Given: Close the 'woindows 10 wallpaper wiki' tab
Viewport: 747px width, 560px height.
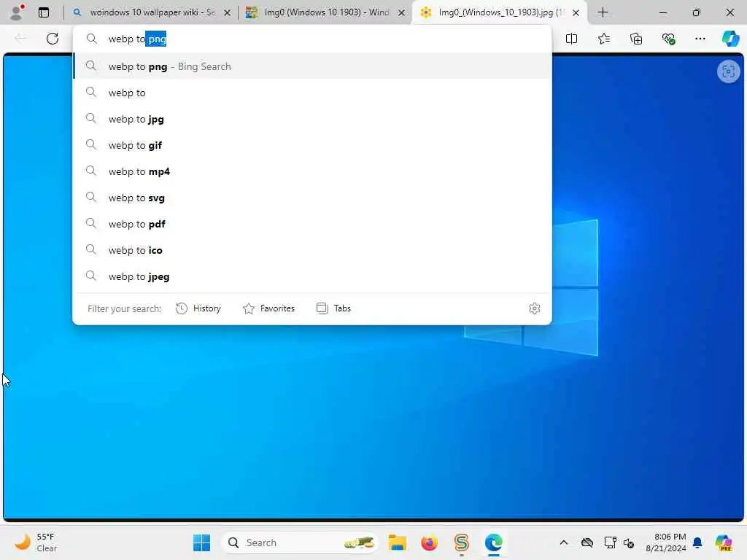Looking at the screenshot, I should (x=228, y=13).
